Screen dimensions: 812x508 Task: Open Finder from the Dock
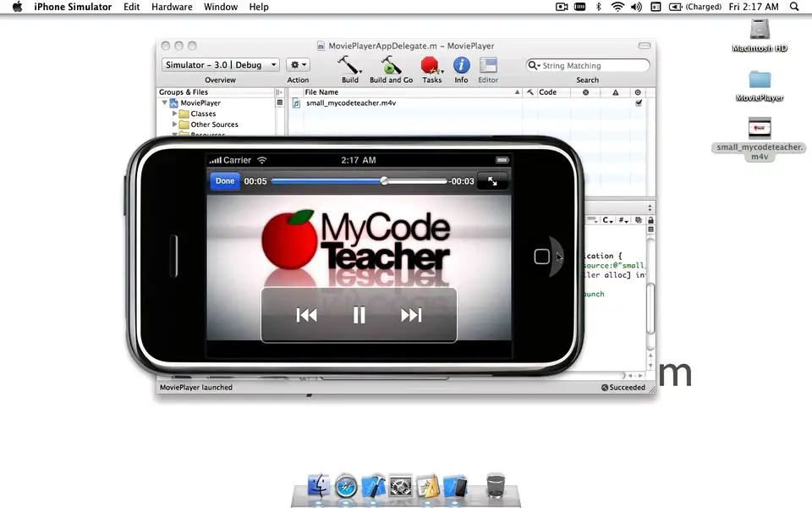tap(319, 486)
